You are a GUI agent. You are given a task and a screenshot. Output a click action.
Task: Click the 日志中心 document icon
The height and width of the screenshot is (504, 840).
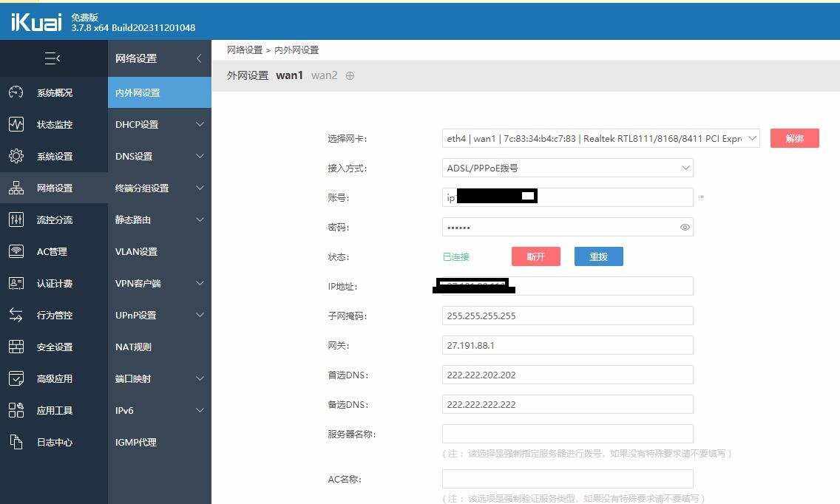coord(16,442)
